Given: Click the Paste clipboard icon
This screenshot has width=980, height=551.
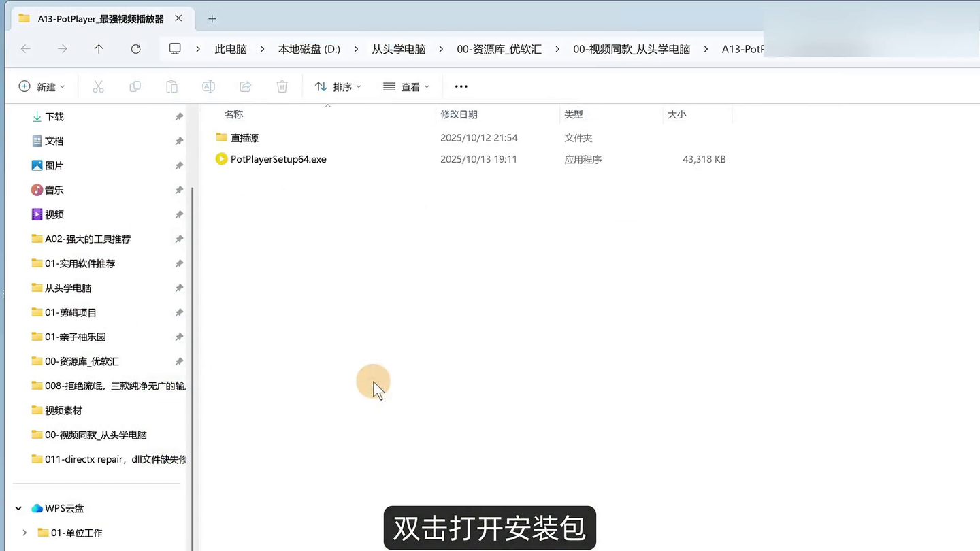Looking at the screenshot, I should [171, 86].
